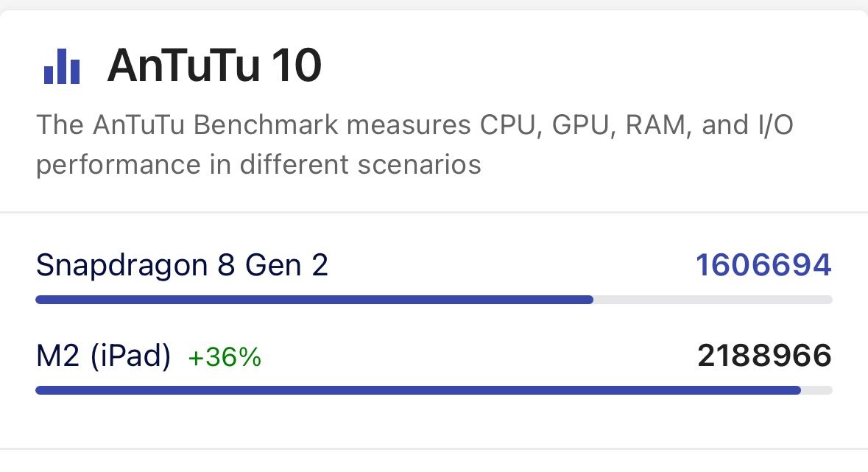
Task: Select the Snapdragon 8 Gen 2 label
Action: tap(182, 265)
